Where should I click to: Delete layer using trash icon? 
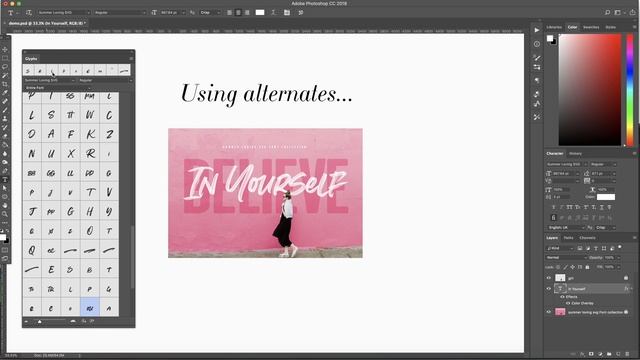(x=627, y=354)
